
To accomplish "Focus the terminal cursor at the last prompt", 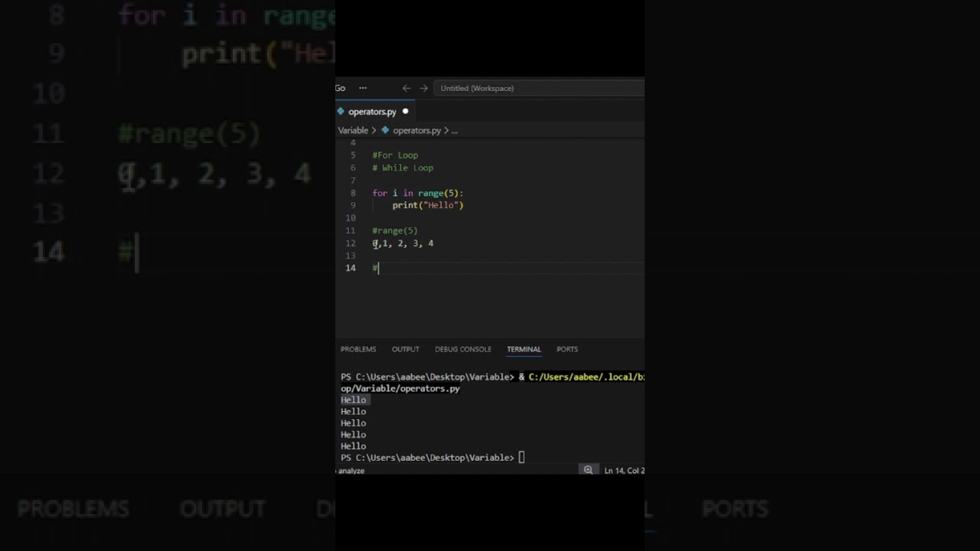I will click(521, 458).
